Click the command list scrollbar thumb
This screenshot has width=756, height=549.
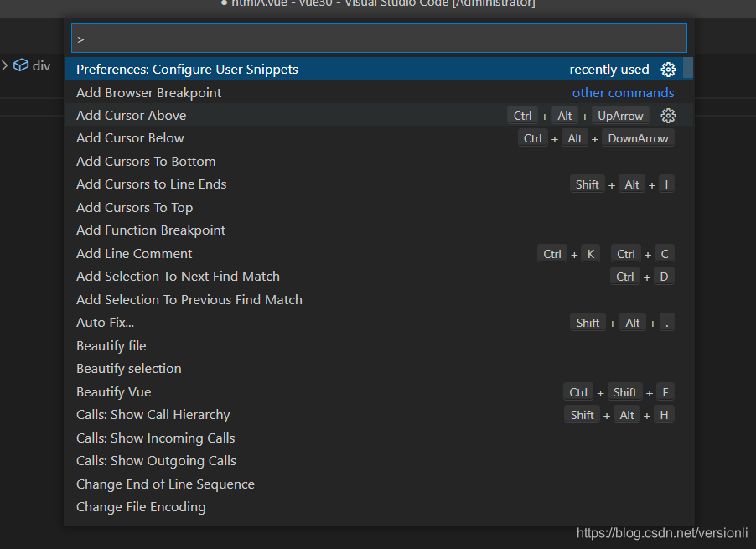[688, 68]
